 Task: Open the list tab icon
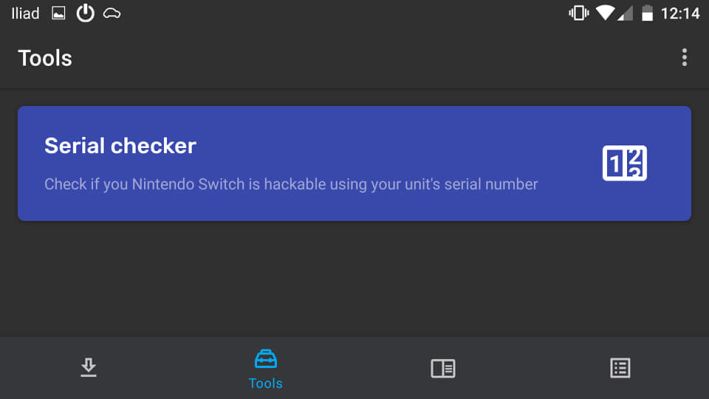(620, 368)
